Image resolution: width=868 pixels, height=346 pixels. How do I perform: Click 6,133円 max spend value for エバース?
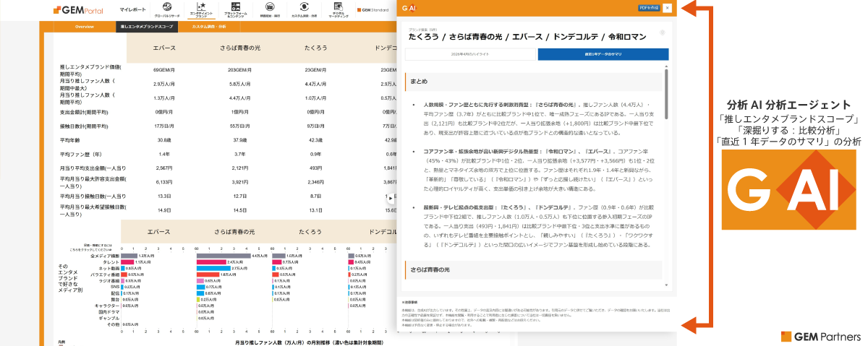[163, 182]
